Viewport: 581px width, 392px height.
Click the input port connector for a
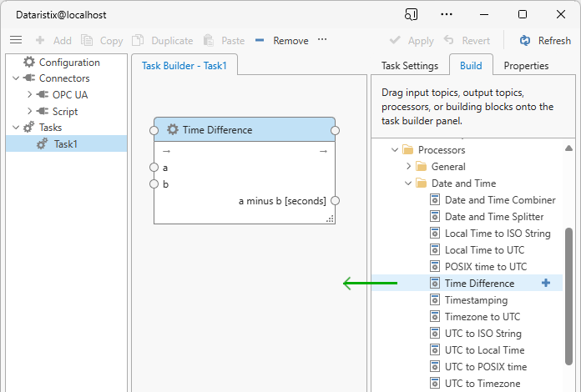154,168
